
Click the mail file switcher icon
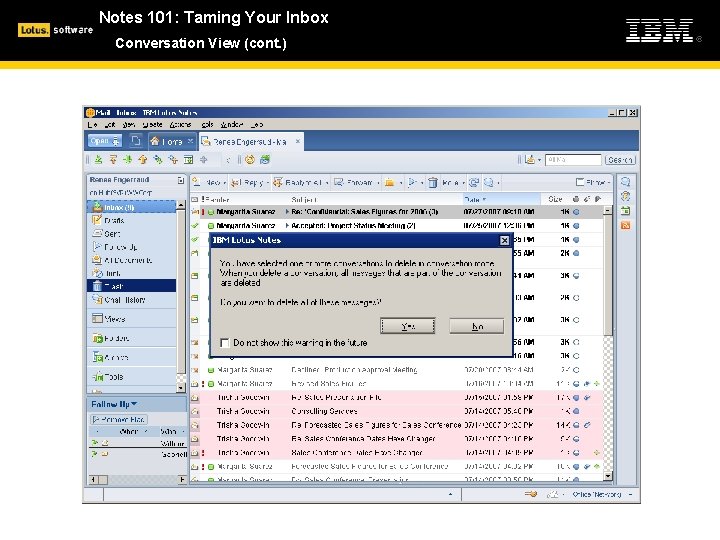click(x=181, y=180)
